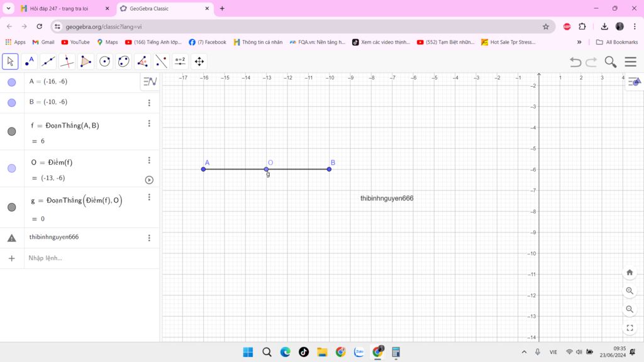Select the Move (arrow) tool
Screen dimensions: 644x362
10,62
